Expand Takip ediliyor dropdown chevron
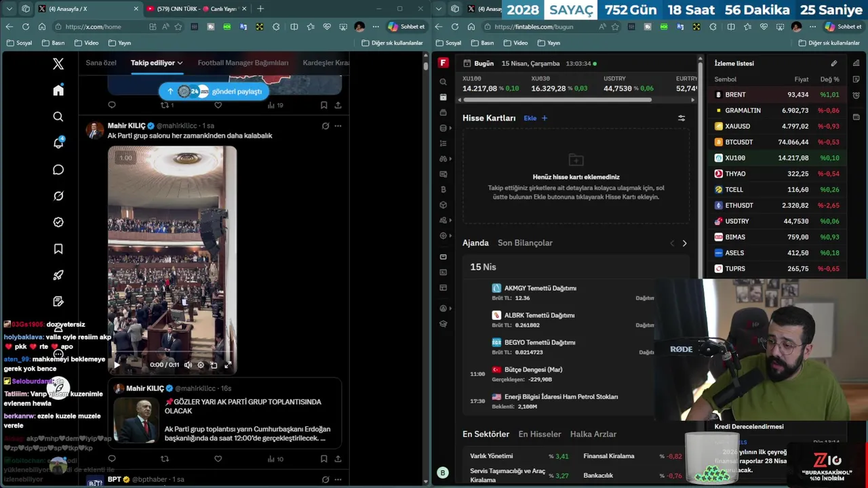868x488 pixels. coord(180,63)
